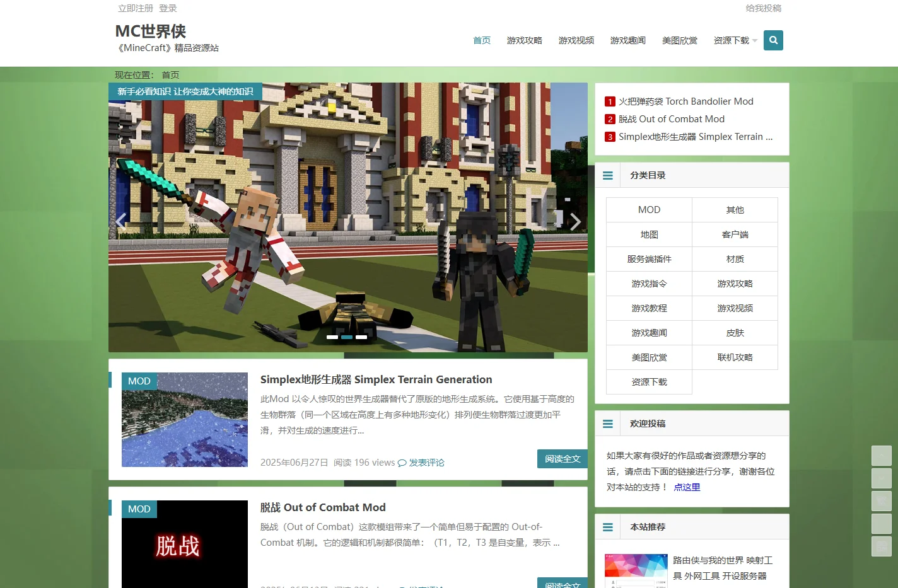Select MOD category in 分类目录
This screenshot has height=588, width=898.
tap(649, 210)
